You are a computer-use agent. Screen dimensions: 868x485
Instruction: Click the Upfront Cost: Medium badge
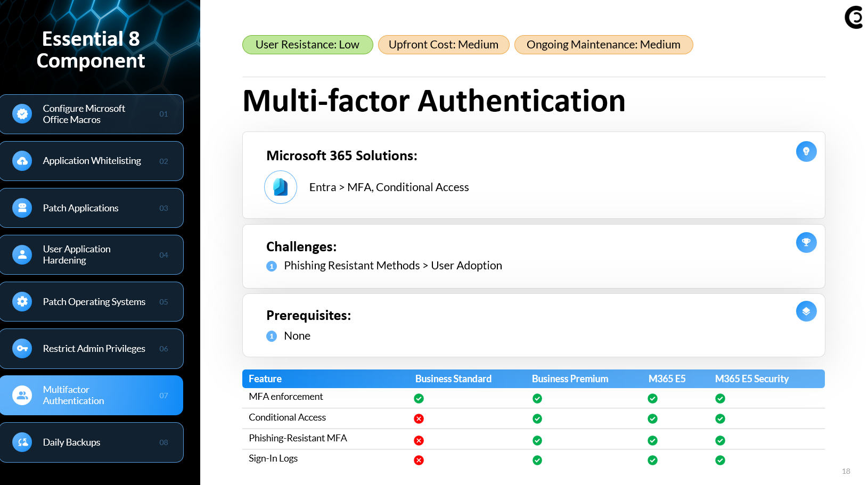(x=444, y=45)
